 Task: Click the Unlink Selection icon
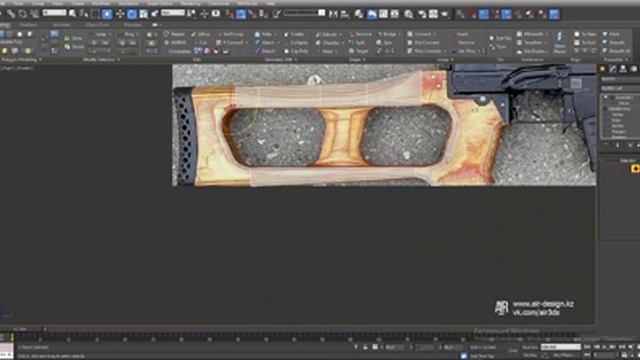point(22,14)
